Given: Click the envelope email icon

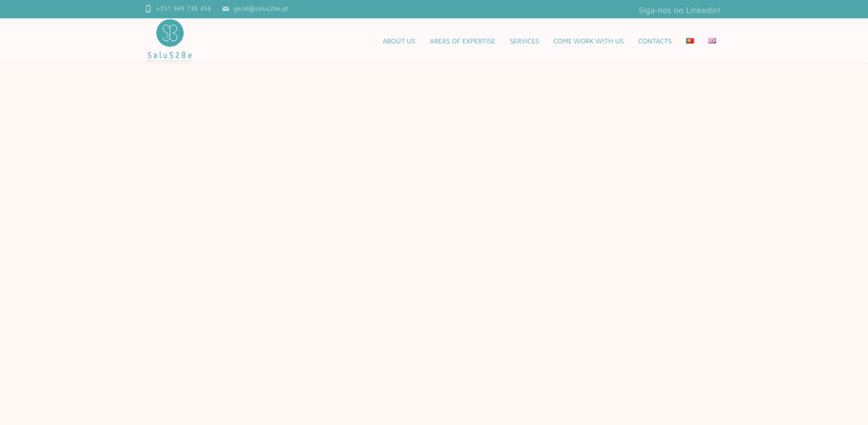Looking at the screenshot, I should click(x=226, y=9).
